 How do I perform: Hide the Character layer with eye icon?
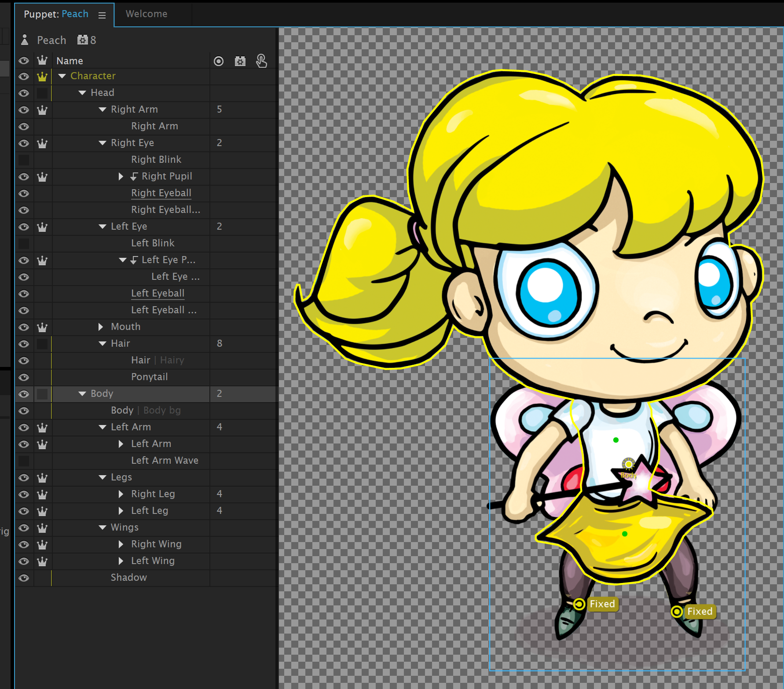[x=24, y=77]
